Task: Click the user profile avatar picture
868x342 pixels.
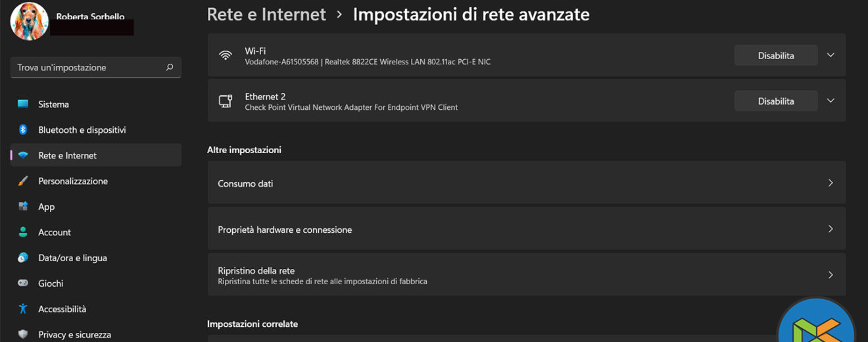Action: [30, 20]
